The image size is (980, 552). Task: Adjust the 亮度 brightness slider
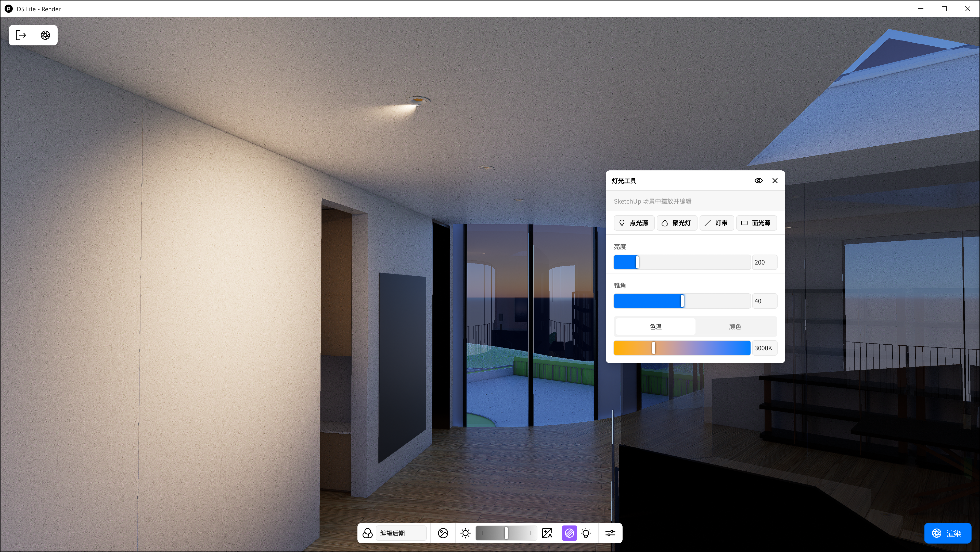[682, 262]
